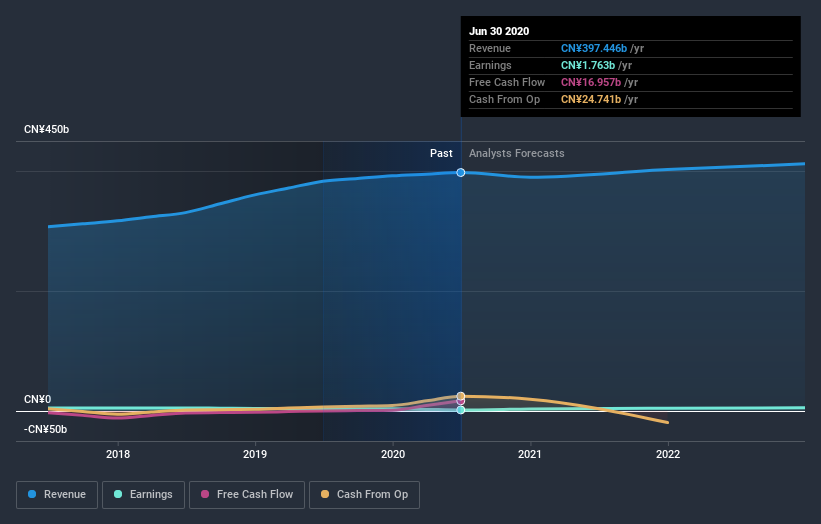The width and height of the screenshot is (821, 524).
Task: Click the Revenue row label in tooltip
Action: 490,48
